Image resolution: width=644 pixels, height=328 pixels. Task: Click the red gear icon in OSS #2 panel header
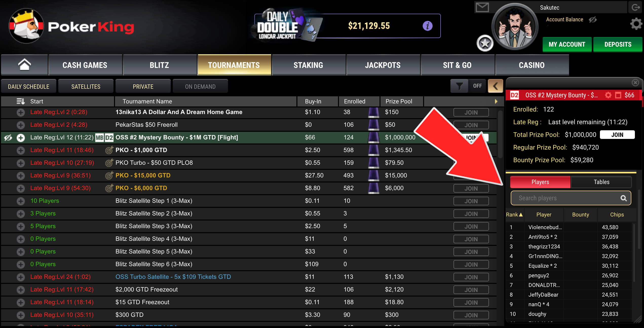pyautogui.click(x=608, y=95)
